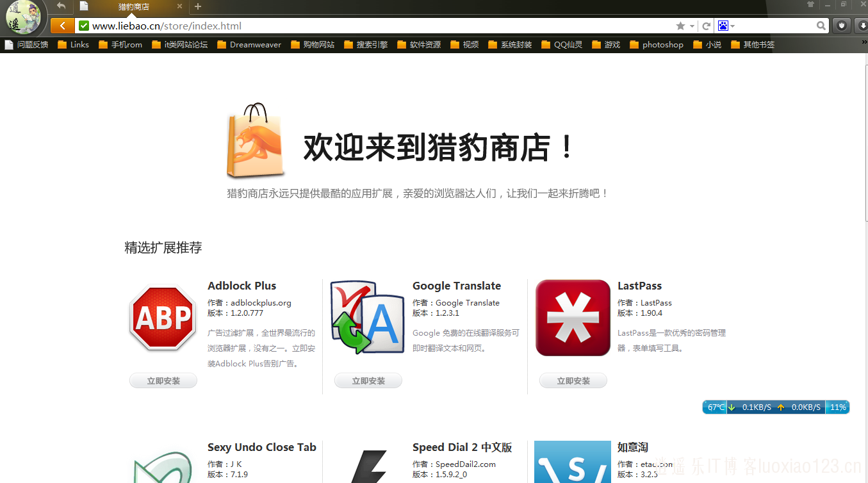The image size is (868, 483).
Task: Open the skin shirt icon in title bar
Action: [810, 4]
